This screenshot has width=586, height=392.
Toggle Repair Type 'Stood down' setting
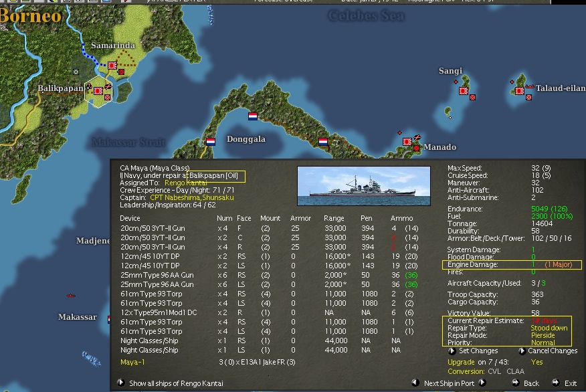point(549,328)
